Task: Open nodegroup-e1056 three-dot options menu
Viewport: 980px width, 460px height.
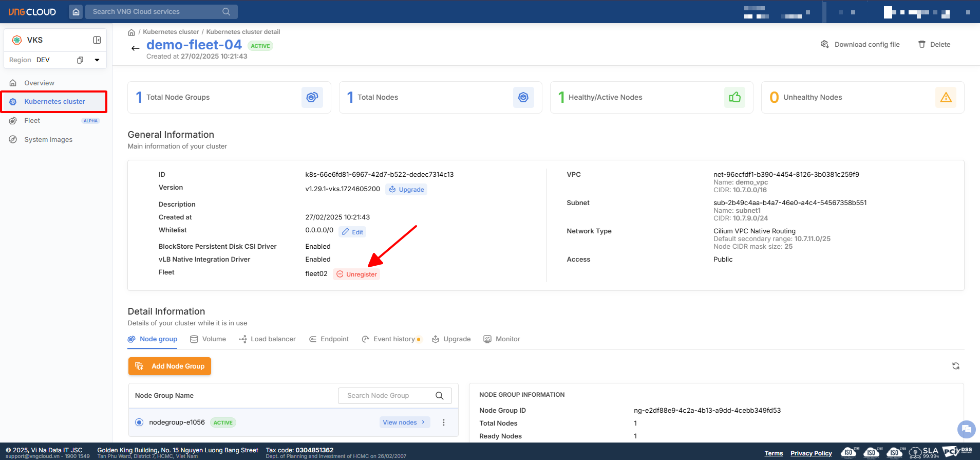Action: click(x=444, y=422)
